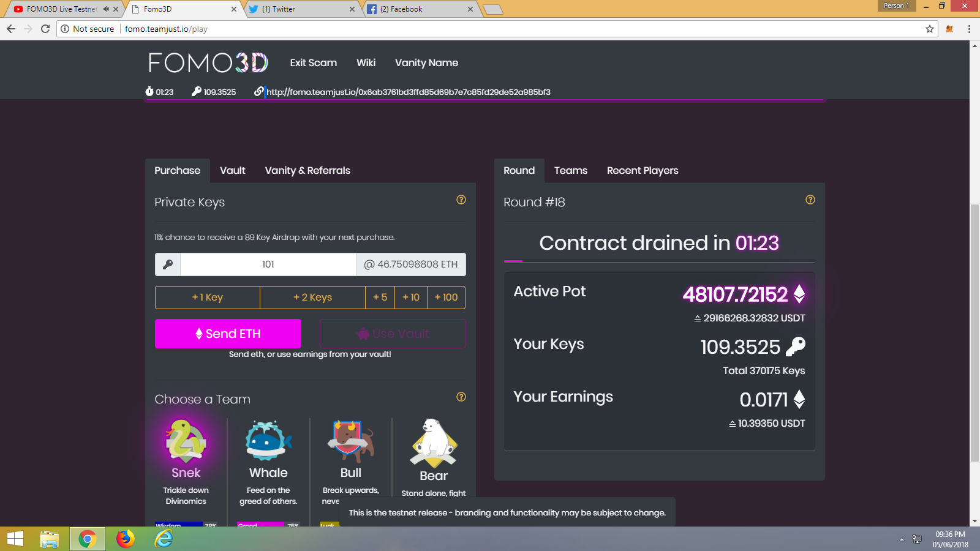Click the key icon left of the 101 input
The image size is (980, 551).
point(168,264)
